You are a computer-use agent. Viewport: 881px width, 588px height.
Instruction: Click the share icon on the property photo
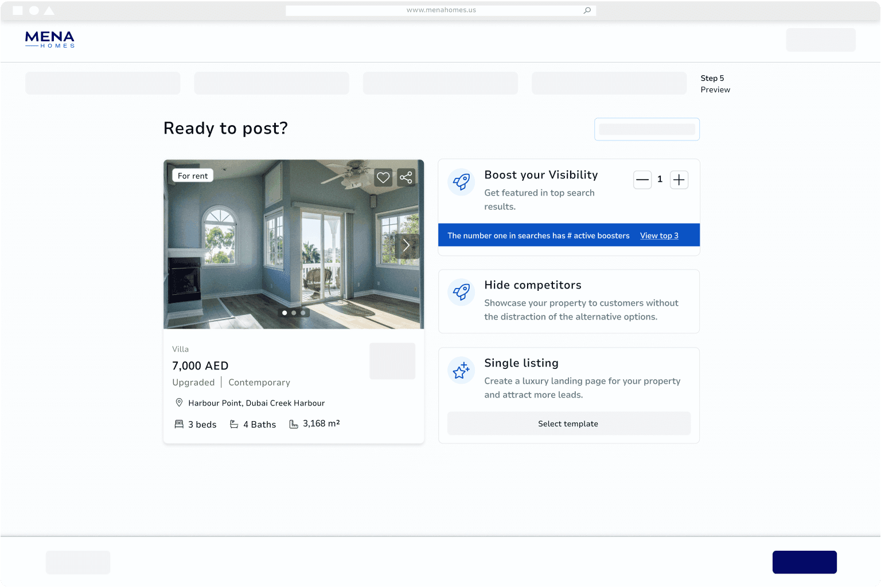point(406,178)
